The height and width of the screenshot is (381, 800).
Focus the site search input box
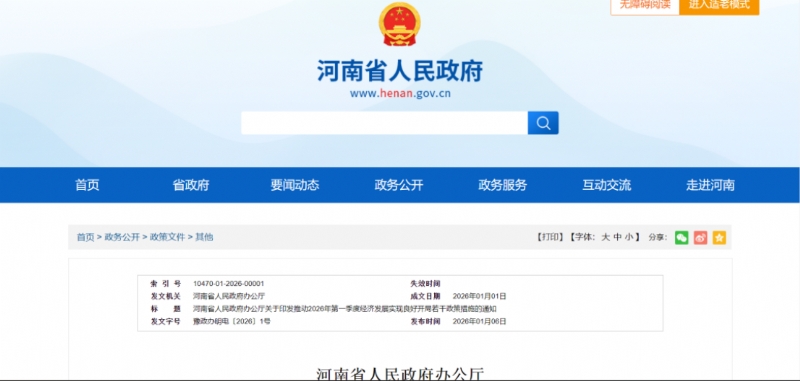(x=384, y=123)
